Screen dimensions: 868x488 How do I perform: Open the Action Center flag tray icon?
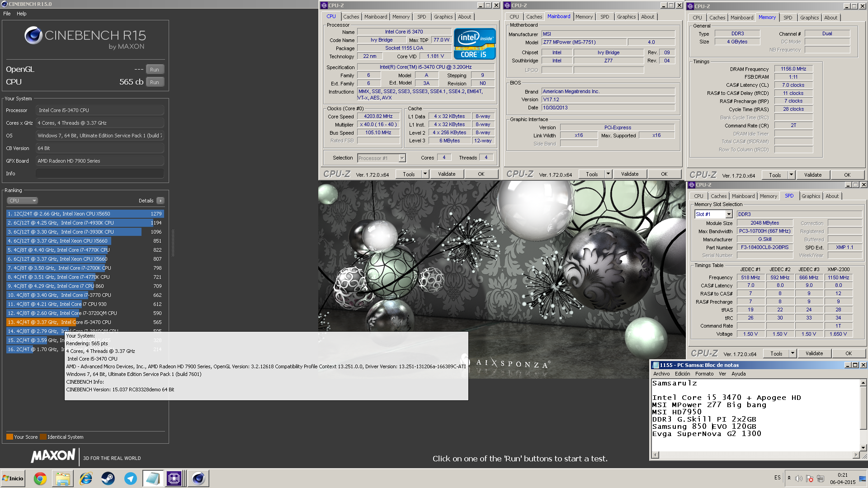809,479
